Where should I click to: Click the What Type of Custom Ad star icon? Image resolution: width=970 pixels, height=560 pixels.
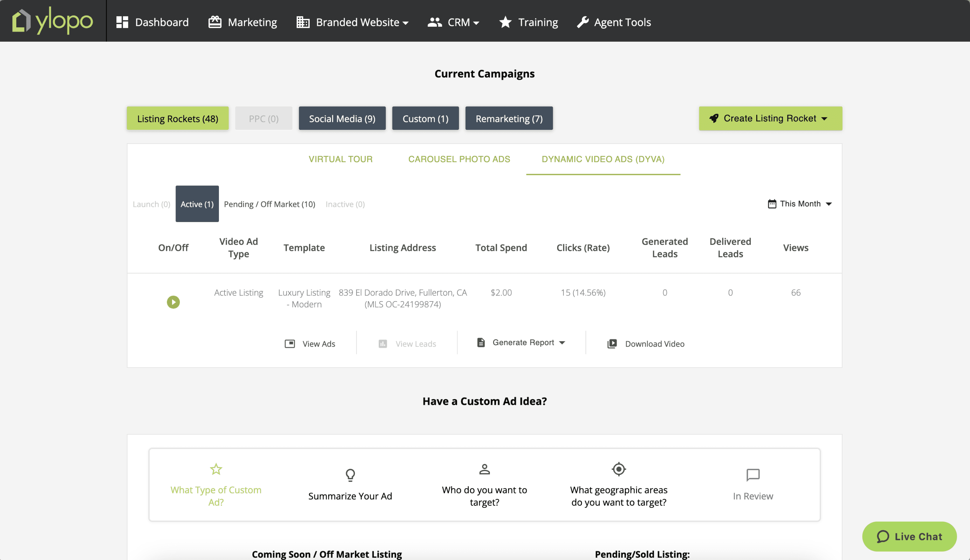[216, 469]
